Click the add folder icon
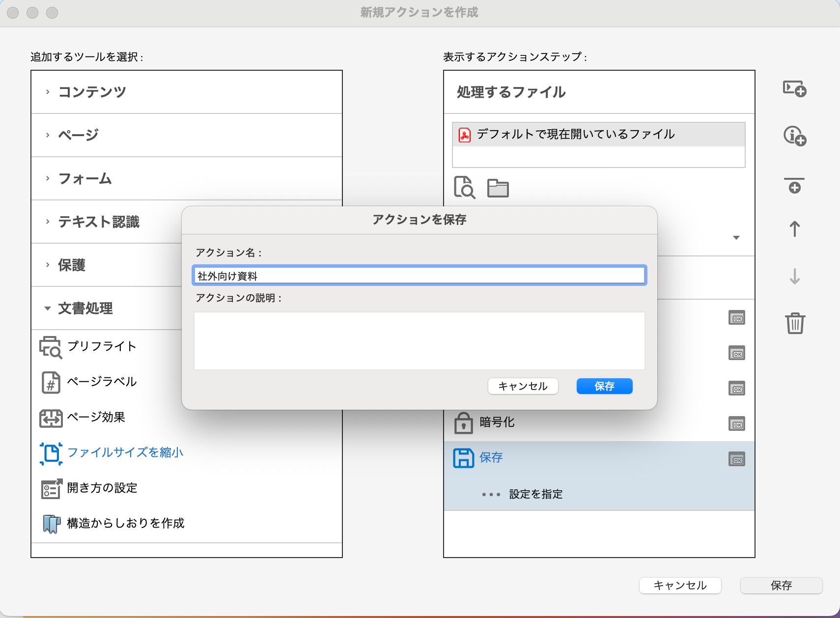 pos(498,188)
